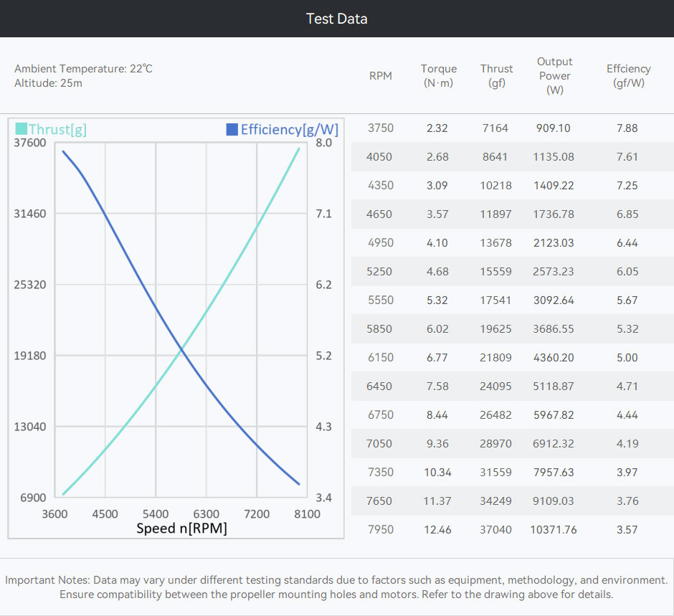Click the "8100" speed axis tick label

coord(307,514)
